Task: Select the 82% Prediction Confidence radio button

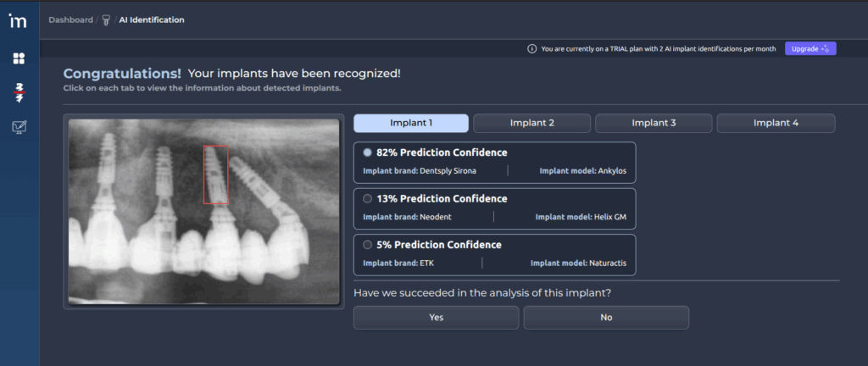Action: tap(367, 152)
